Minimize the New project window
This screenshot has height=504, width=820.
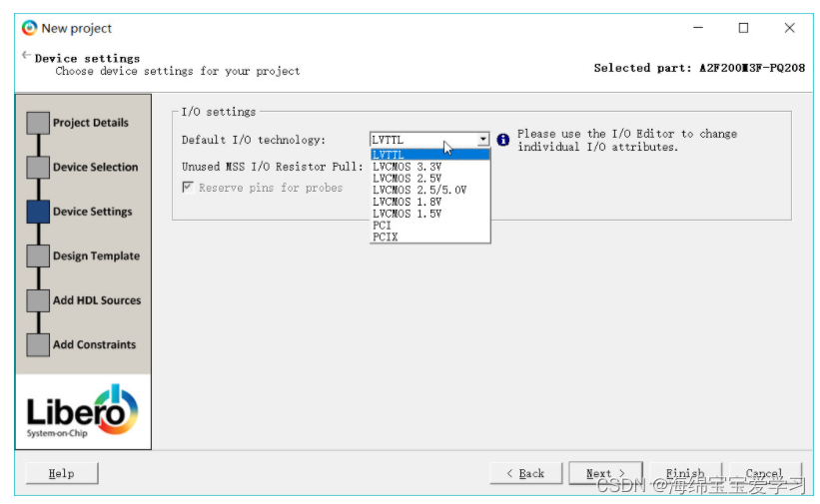tap(698, 28)
